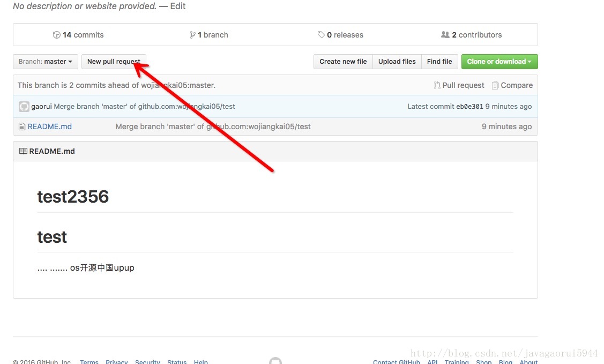Click the GitHub octocat footer logo
Screen dimensions: 604x364
(x=275, y=361)
